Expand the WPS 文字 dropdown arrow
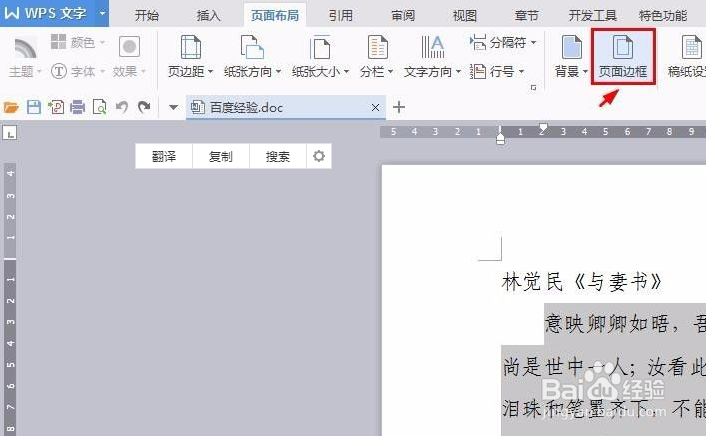This screenshot has height=436, width=706. (x=103, y=13)
